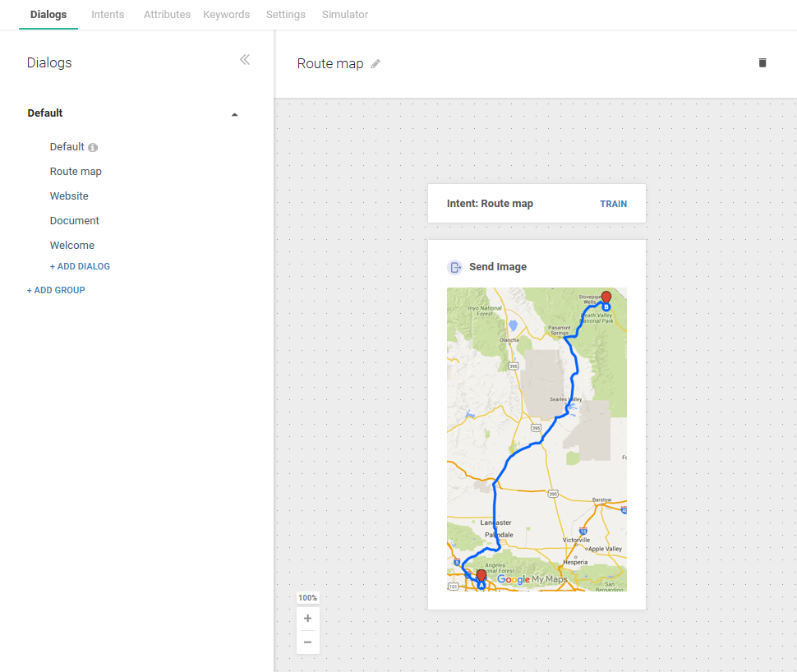Viewport: 797px width, 672px height.
Task: Click the Default group header
Action: point(44,113)
